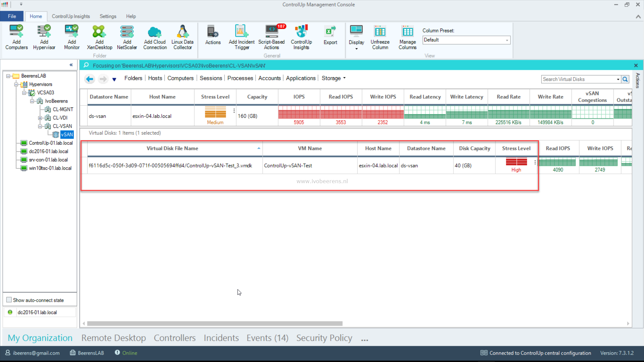Open navigation history dropdown arrow
Image resolution: width=644 pixels, height=362 pixels.
point(114,80)
